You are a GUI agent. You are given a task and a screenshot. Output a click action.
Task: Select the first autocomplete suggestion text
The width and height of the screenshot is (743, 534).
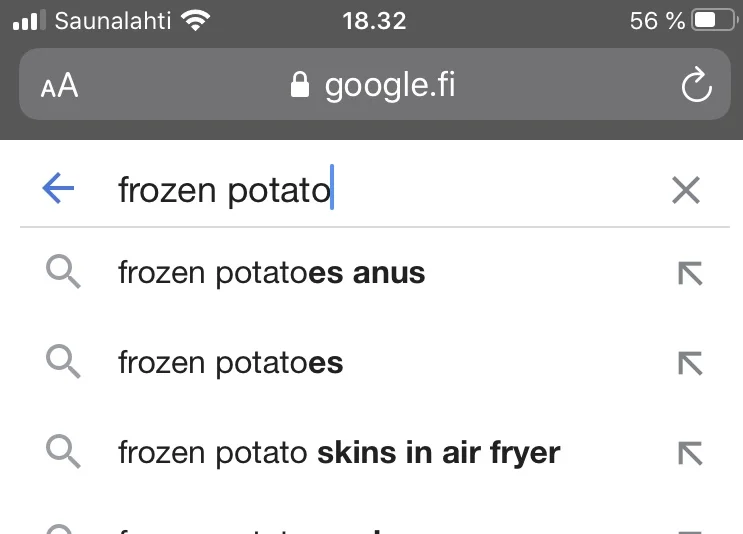pos(272,273)
